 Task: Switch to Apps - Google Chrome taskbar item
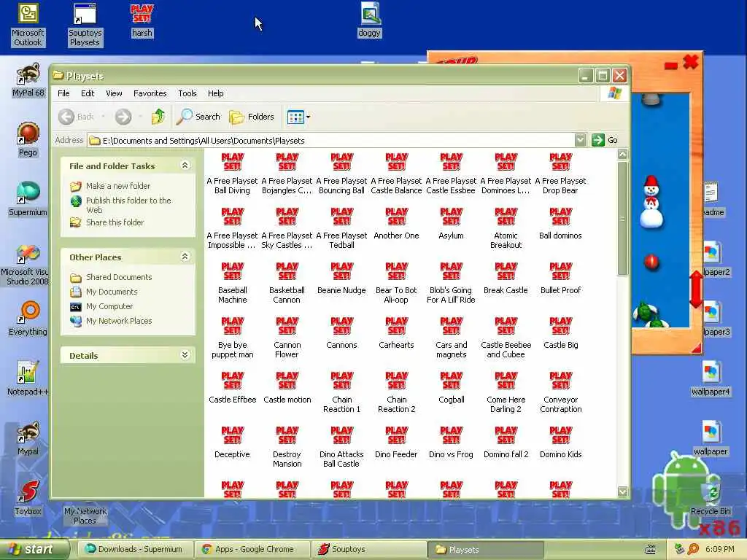[x=253, y=550]
